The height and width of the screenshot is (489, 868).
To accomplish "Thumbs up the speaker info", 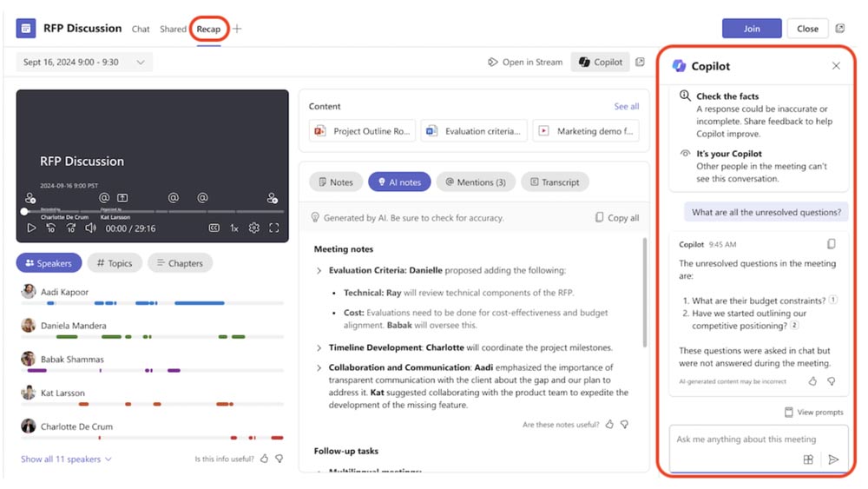I will (x=264, y=459).
